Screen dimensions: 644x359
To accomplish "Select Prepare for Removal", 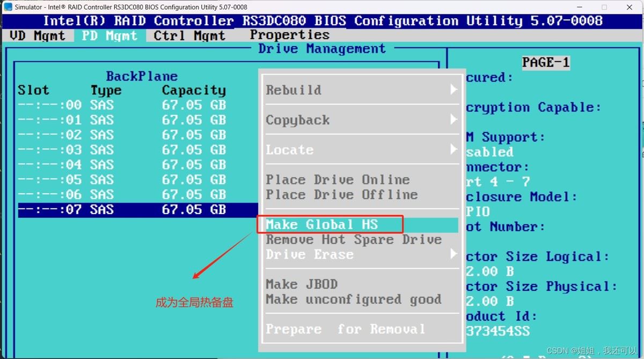I will coord(346,329).
